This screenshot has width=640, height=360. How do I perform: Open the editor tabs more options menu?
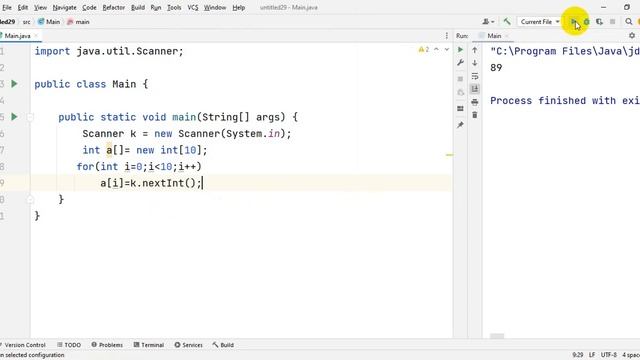447,36
